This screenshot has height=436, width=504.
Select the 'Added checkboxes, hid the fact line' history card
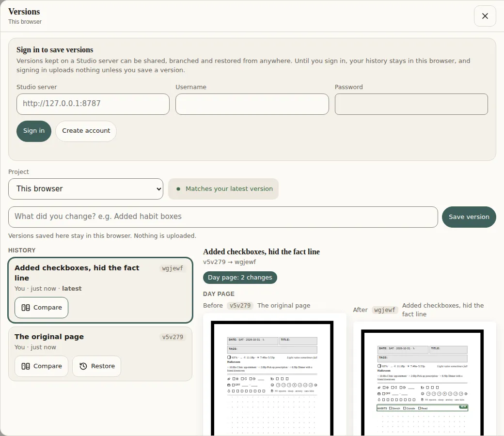coord(100,290)
